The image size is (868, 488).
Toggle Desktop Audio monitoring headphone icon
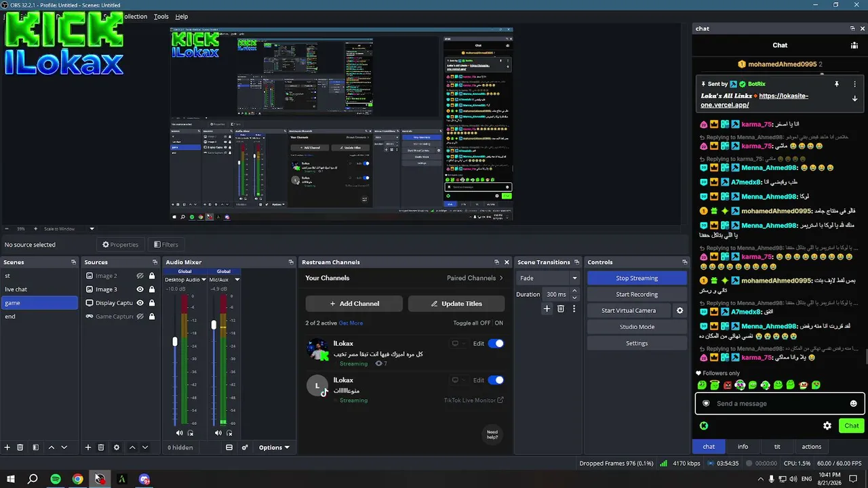(x=191, y=432)
